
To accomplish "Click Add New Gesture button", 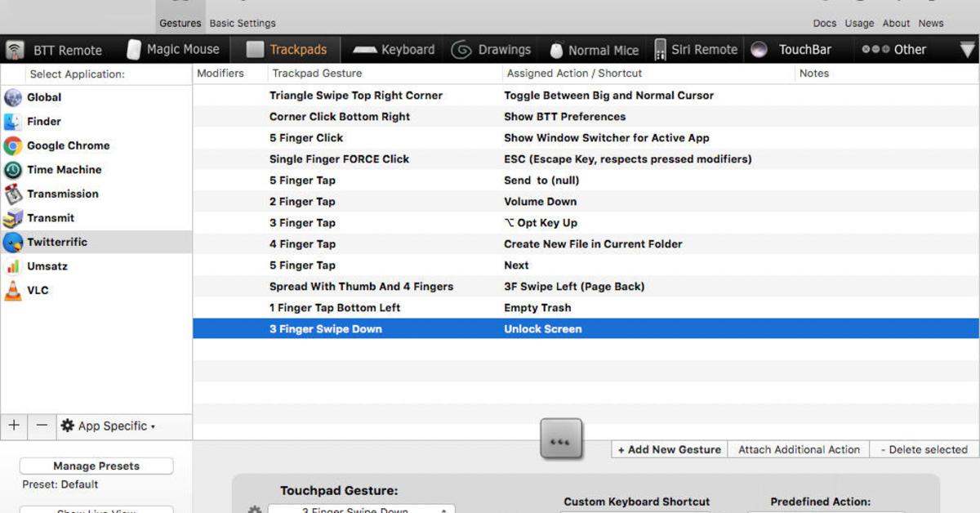I will [669, 449].
